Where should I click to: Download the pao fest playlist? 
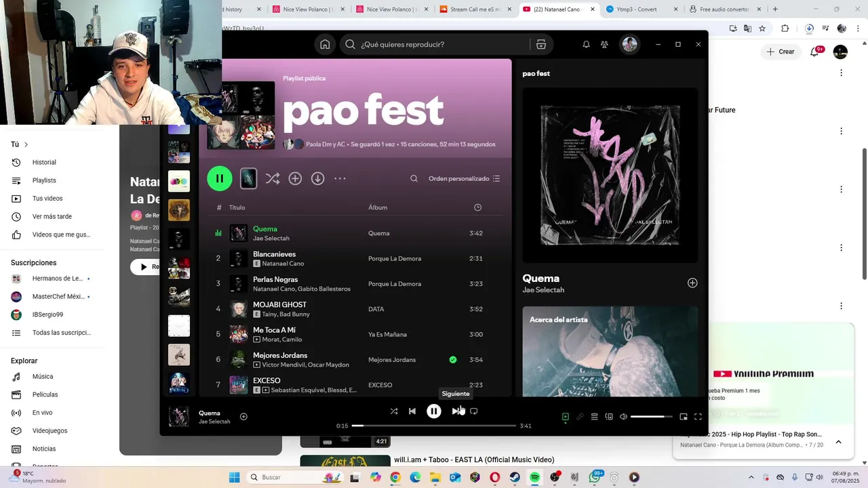click(317, 179)
